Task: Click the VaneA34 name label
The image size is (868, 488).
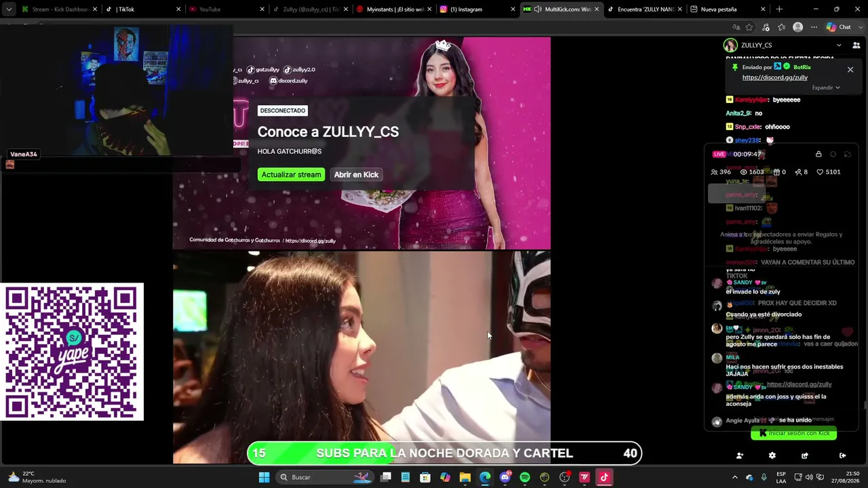Action: (x=24, y=155)
